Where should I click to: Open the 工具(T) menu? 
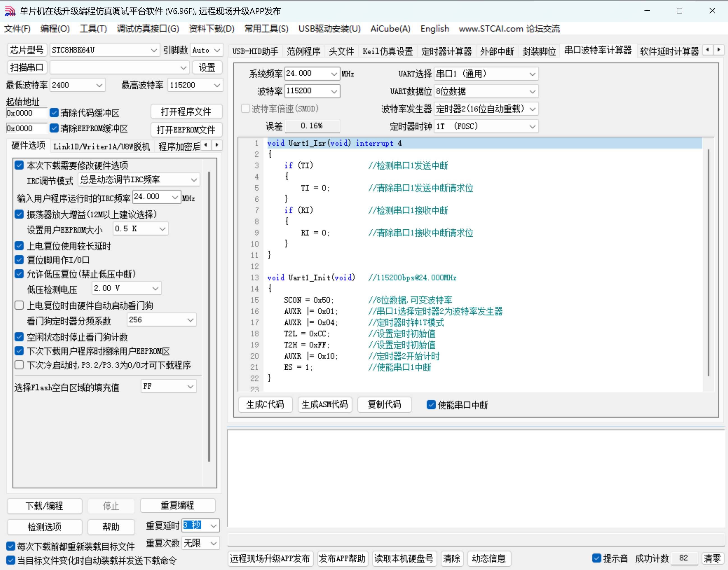click(93, 29)
